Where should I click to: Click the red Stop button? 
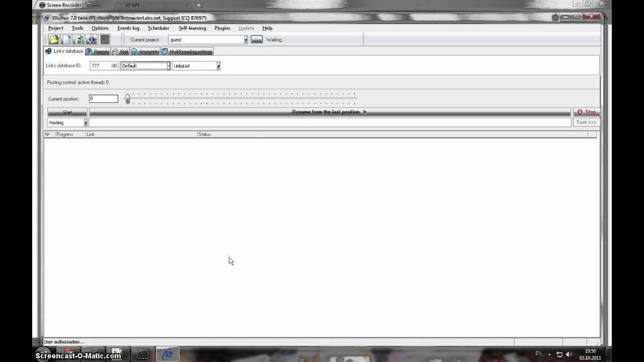click(x=586, y=112)
